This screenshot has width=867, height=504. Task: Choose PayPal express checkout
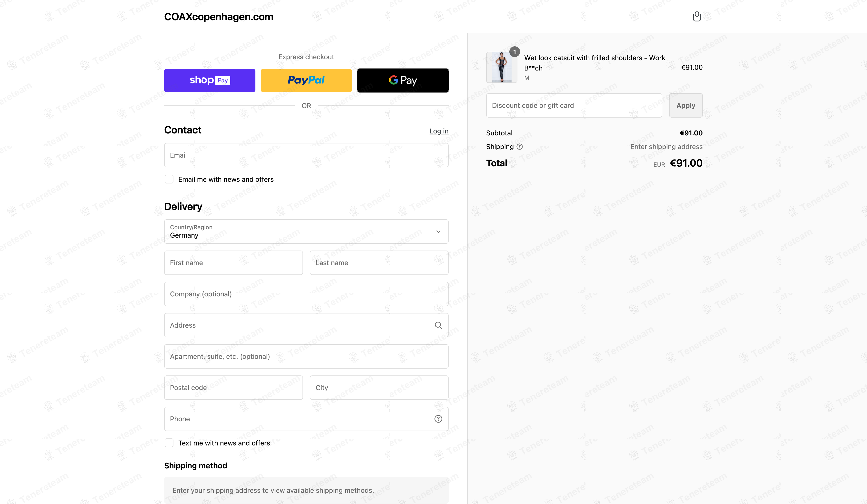[x=306, y=81]
